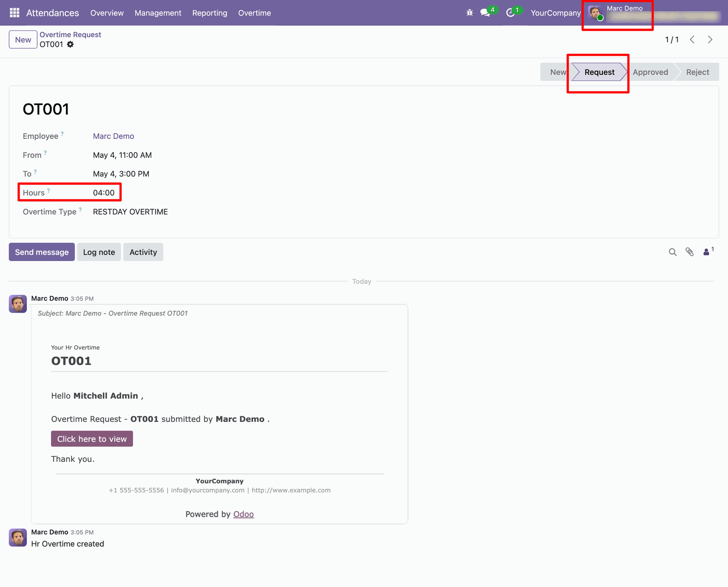This screenshot has width=728, height=587.
Task: Show help tooltip for Overtime Type field
Action: [x=80, y=209]
